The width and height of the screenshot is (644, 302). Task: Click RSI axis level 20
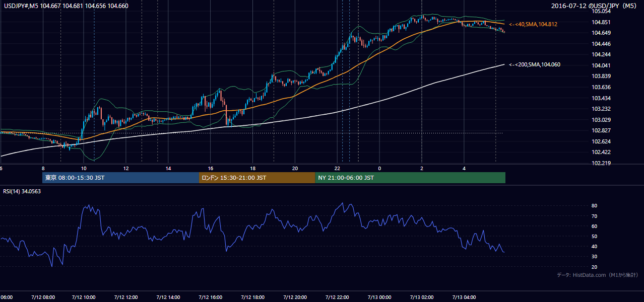[x=594, y=267]
